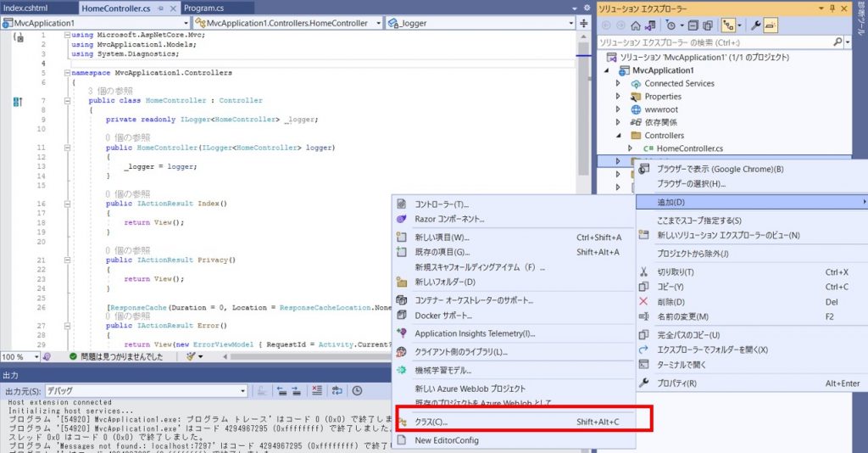Choose 新しい項目(W)... menu item

513,238
